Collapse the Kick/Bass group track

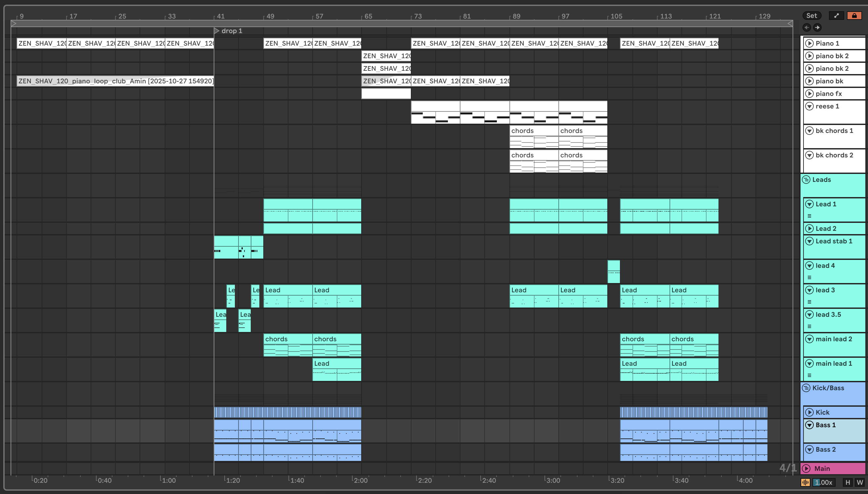[x=806, y=388]
